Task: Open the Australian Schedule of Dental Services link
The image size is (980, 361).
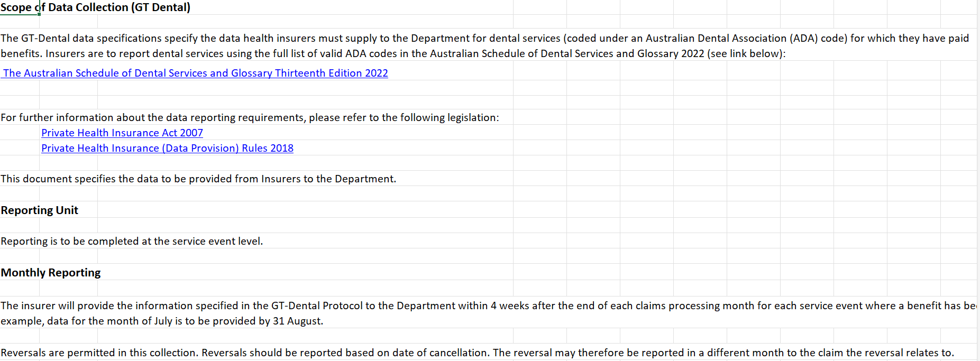Action: 195,73
